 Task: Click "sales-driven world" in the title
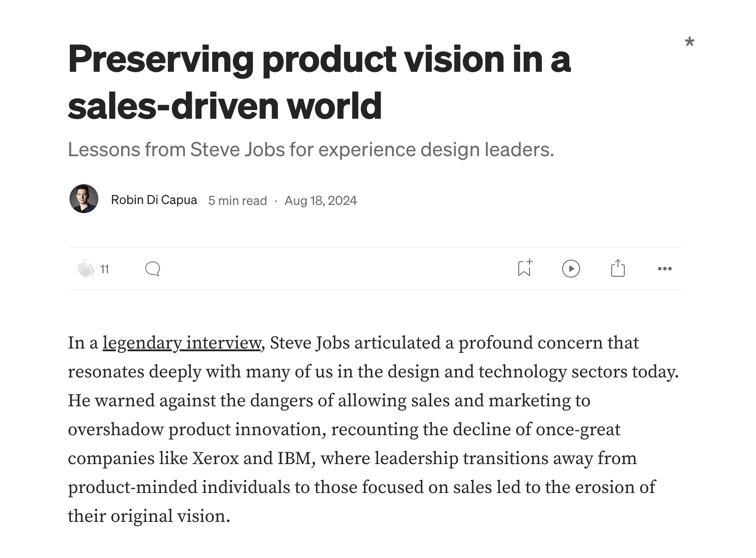[x=225, y=106]
